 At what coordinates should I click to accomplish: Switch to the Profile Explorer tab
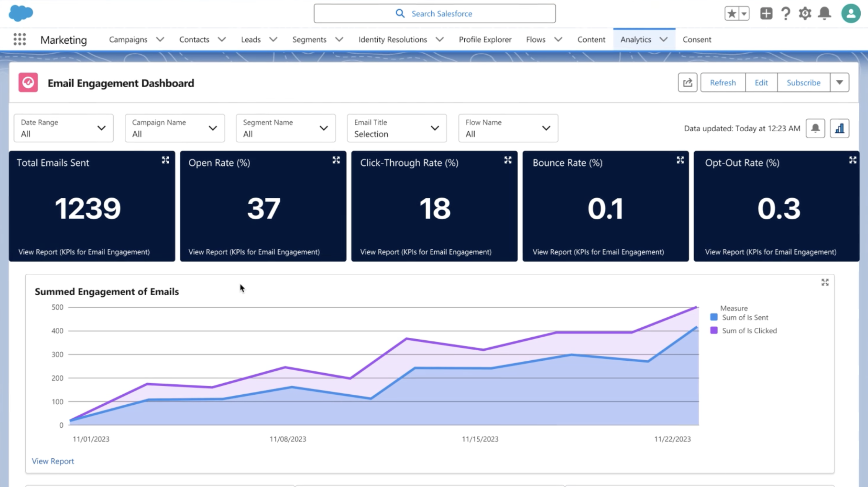(x=485, y=39)
